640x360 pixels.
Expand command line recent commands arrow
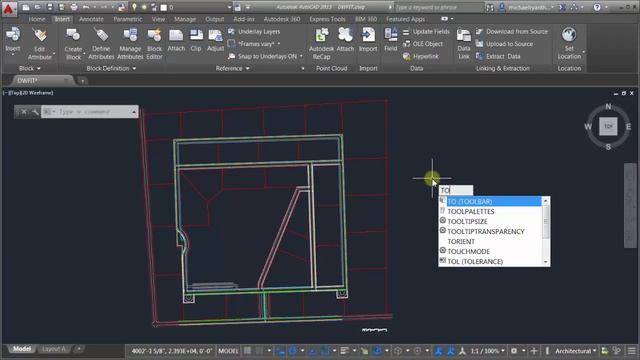tap(134, 111)
